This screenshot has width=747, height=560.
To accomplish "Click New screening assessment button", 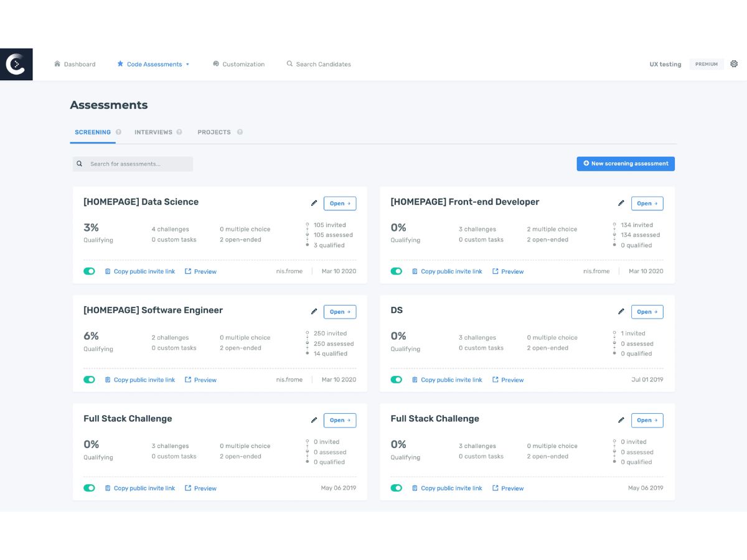I will (x=626, y=164).
